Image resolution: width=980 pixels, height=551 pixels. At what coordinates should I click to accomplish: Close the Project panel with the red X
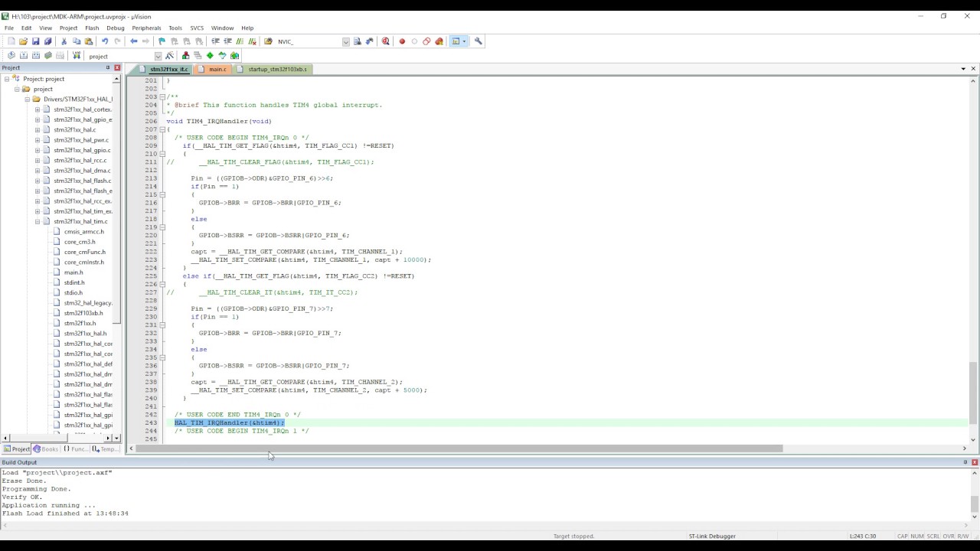[117, 67]
